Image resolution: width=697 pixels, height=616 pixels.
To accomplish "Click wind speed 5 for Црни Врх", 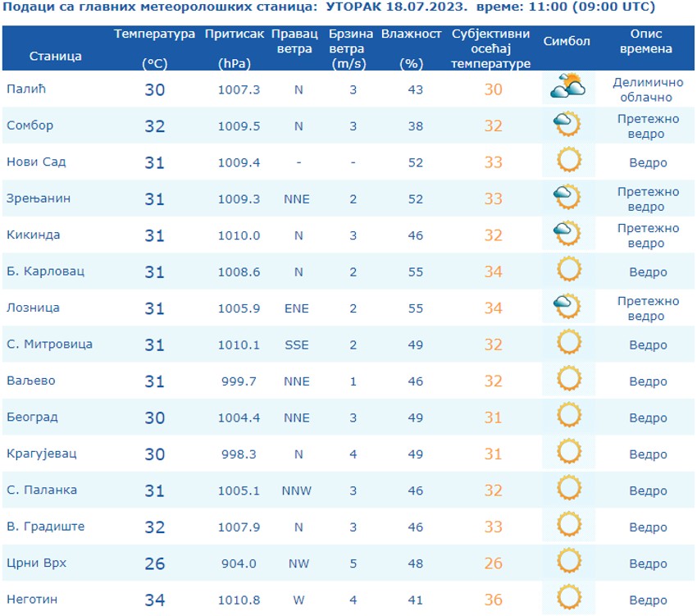I will click(353, 564).
